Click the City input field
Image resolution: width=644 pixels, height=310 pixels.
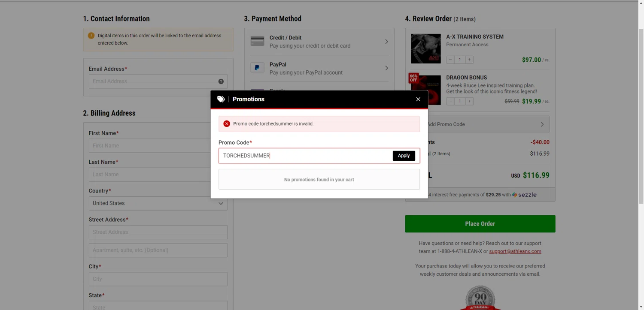point(158,279)
